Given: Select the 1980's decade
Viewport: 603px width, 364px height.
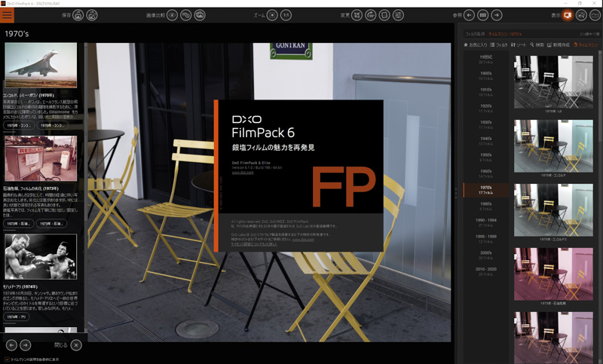Looking at the screenshot, I should 486,206.
